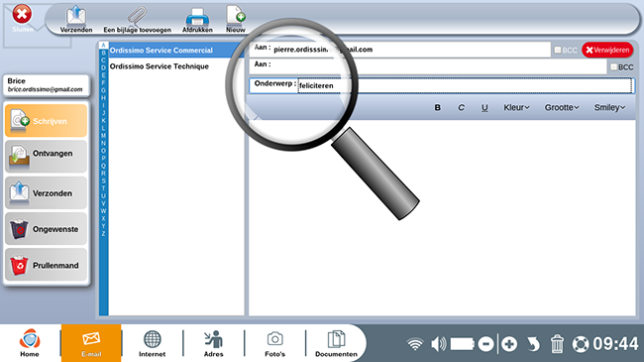Create a new message with Nieuw
644x362 pixels.
[236, 19]
